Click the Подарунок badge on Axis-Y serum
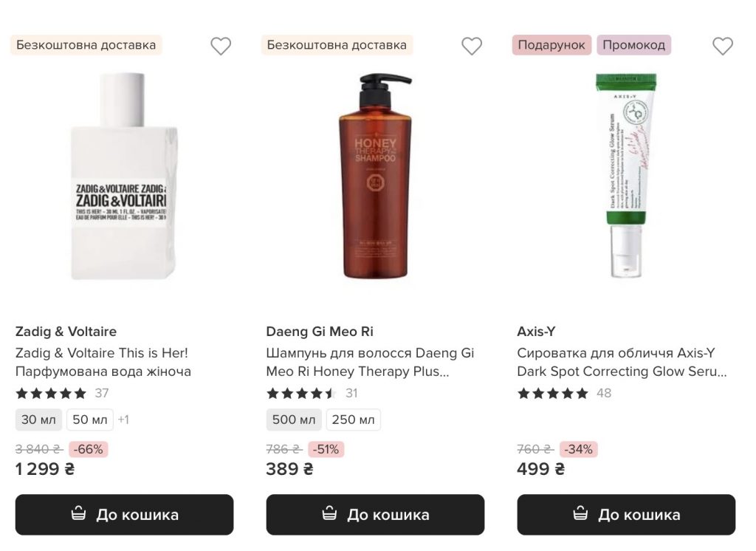 point(551,45)
